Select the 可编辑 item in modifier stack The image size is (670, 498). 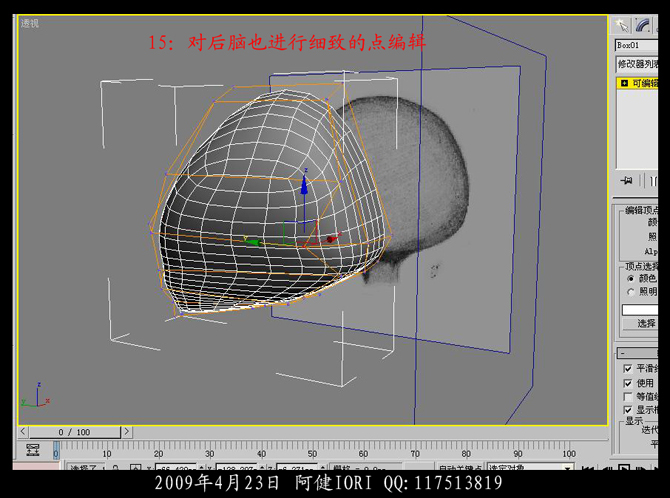pos(644,84)
